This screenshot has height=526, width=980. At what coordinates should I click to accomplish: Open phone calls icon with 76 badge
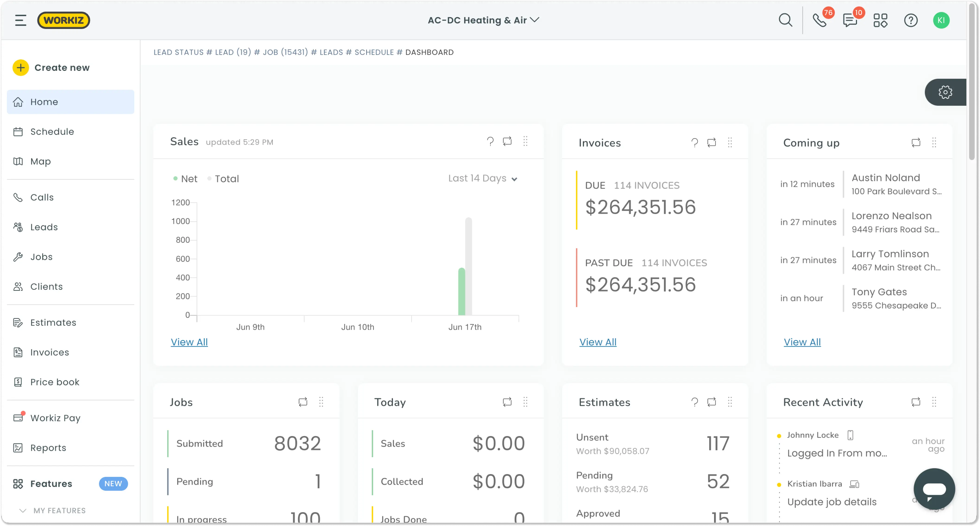click(819, 20)
